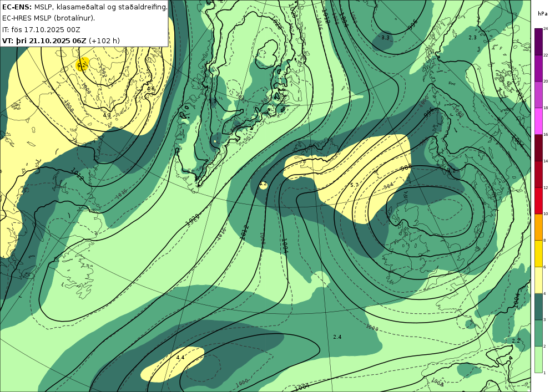Viewport: 555px width, 392px height.
Task: Click the valid time 'VT: þri 21.10.2025 06Z'
Action: coord(44,40)
